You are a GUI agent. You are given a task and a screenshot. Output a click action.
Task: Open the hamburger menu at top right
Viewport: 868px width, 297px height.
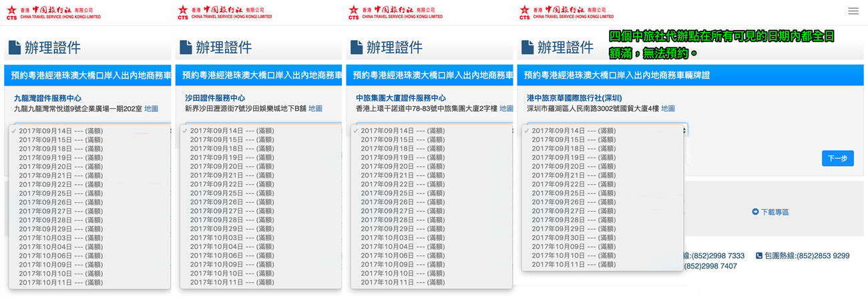click(x=853, y=11)
